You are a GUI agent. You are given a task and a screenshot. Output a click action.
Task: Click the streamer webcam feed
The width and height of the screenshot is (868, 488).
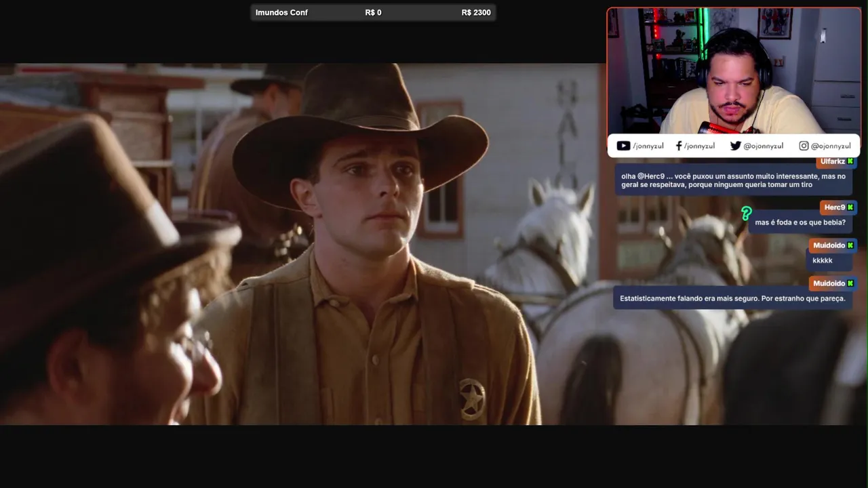733,71
